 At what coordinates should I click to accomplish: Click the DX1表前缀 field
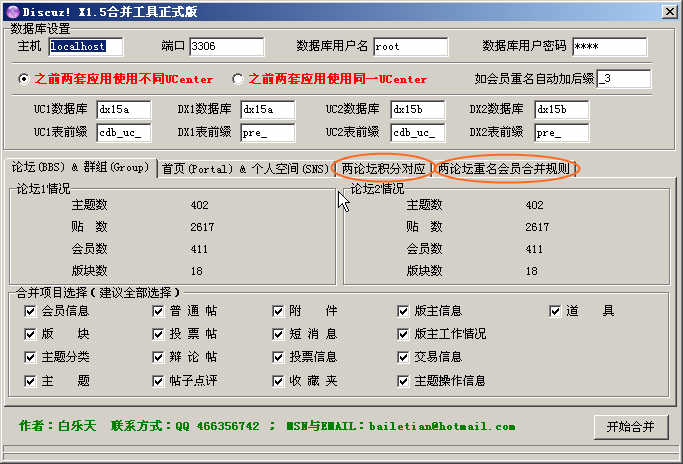267,132
